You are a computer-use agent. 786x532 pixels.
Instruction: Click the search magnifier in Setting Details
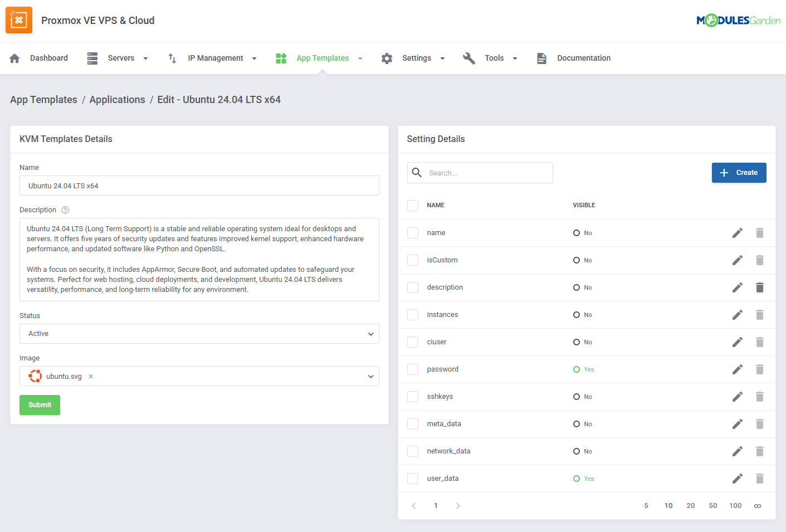point(417,173)
